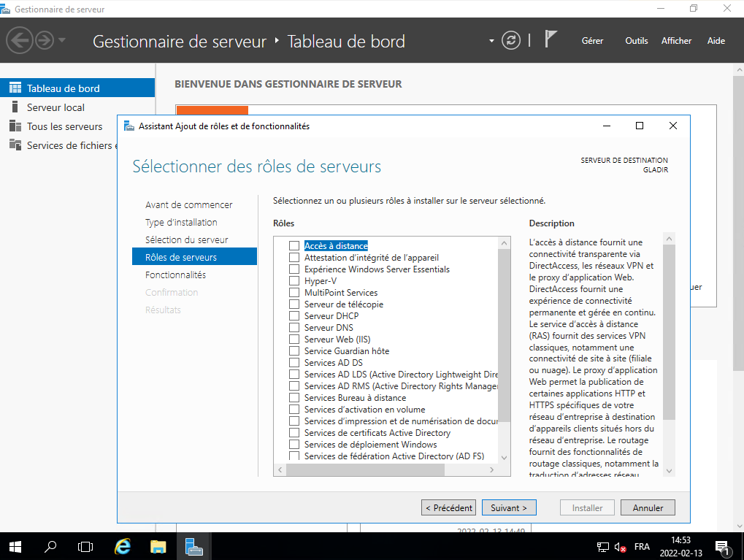Click the roles list vertical scrollbar thumb

click(x=504, y=335)
